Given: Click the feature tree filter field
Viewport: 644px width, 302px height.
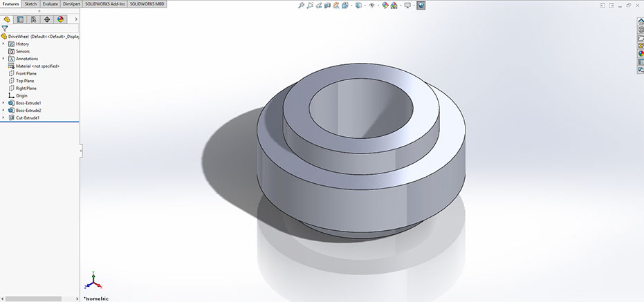Looking at the screenshot, I should pyautogui.click(x=42, y=28).
